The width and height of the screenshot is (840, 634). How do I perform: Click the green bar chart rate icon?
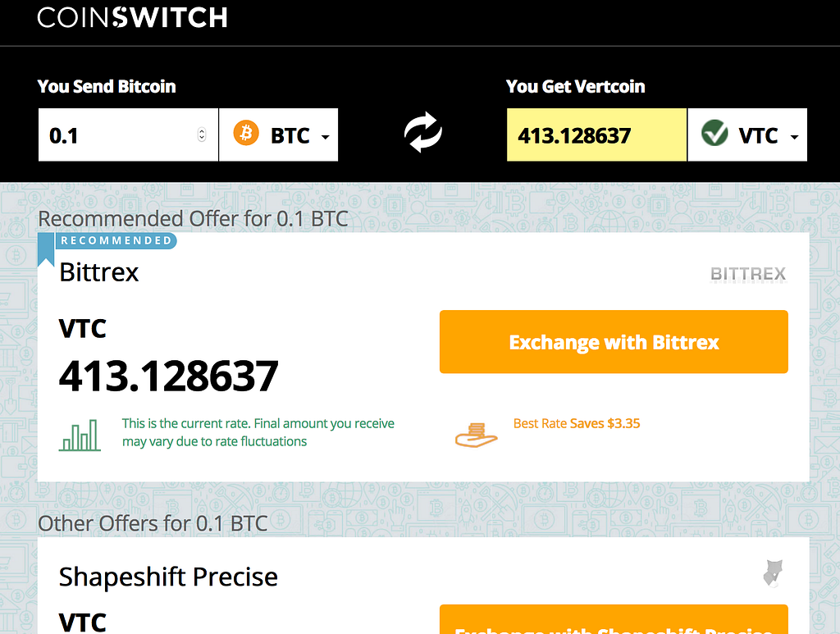(x=80, y=435)
